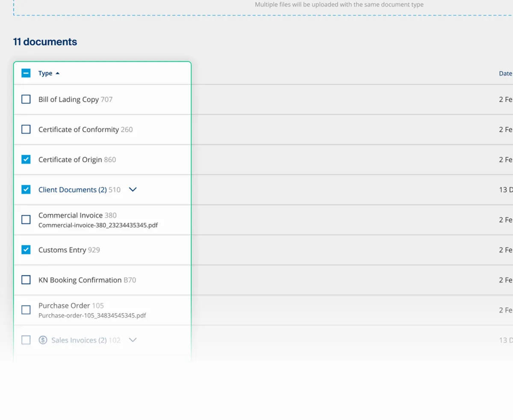Viewport: 513px width, 420px height.
Task: Expand the Sales Invoices group
Action: pyautogui.click(x=133, y=340)
